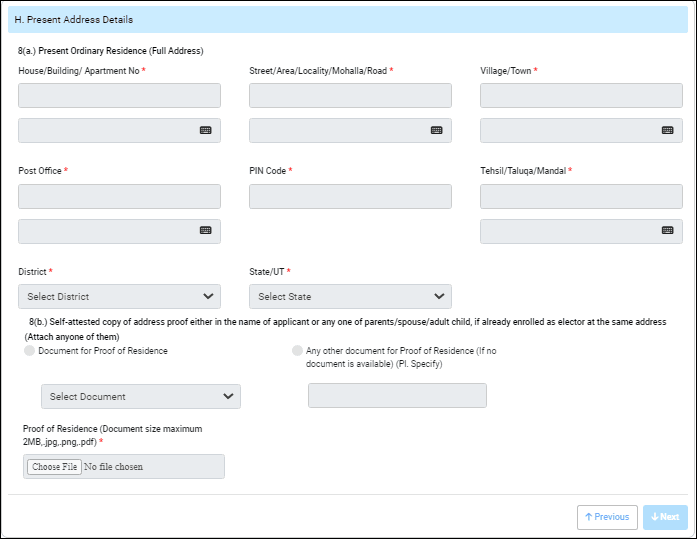Click the Choose File button

(x=54, y=467)
